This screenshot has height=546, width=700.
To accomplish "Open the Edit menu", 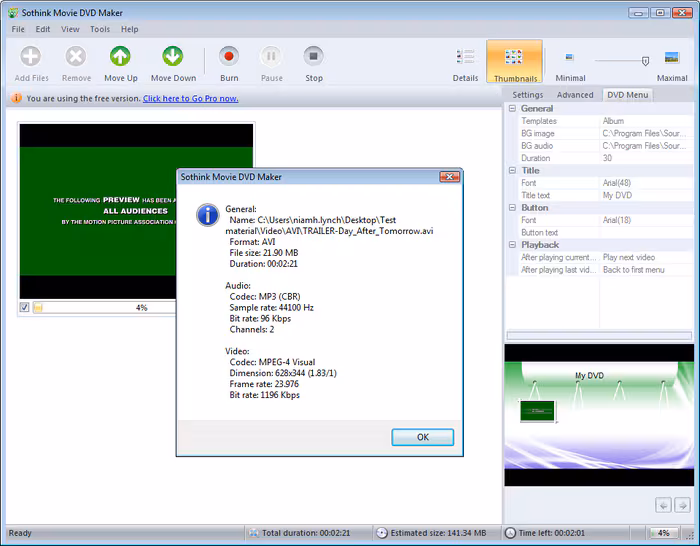I will click(x=43, y=29).
